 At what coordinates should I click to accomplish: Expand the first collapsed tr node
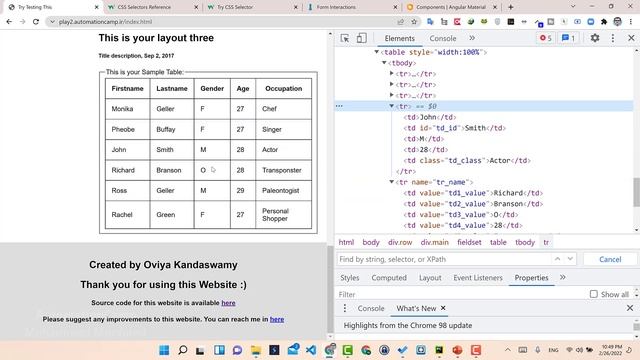[391, 73]
